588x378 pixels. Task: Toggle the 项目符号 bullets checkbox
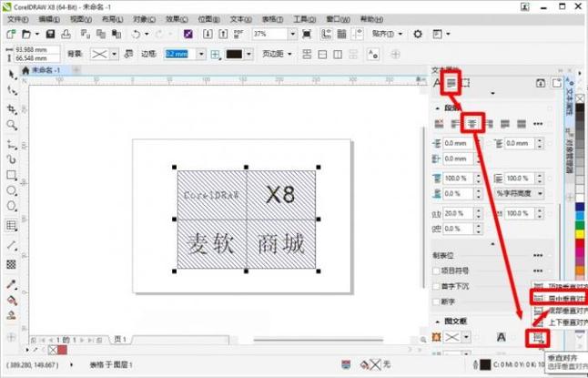pyautogui.click(x=436, y=271)
